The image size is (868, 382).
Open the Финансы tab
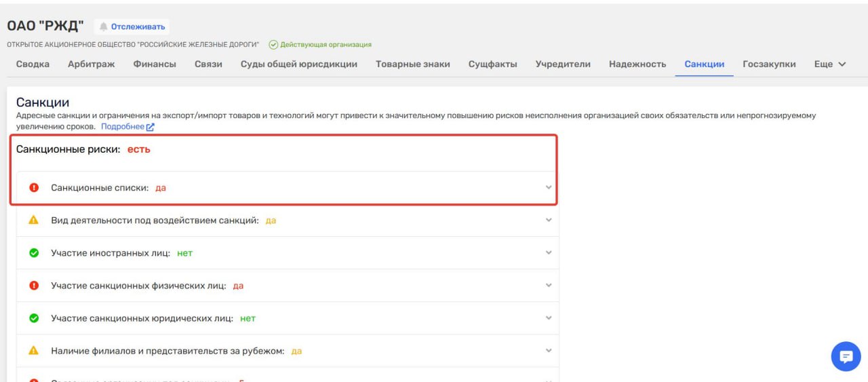tap(155, 64)
